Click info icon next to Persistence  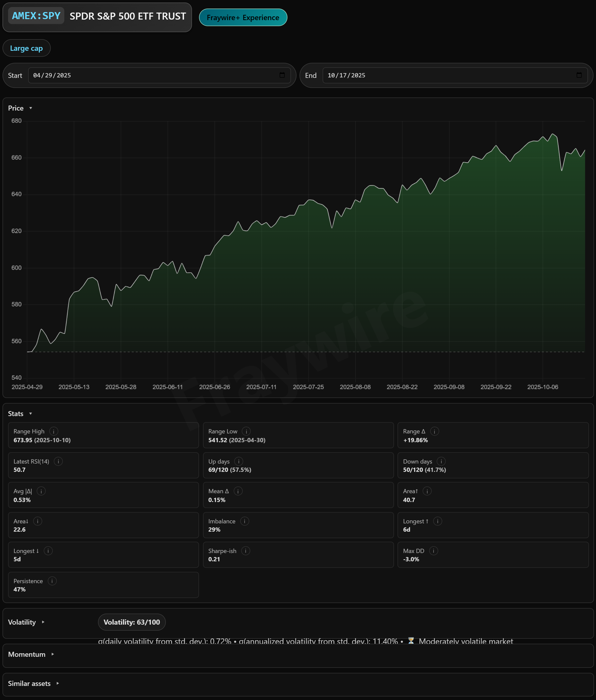tap(52, 581)
